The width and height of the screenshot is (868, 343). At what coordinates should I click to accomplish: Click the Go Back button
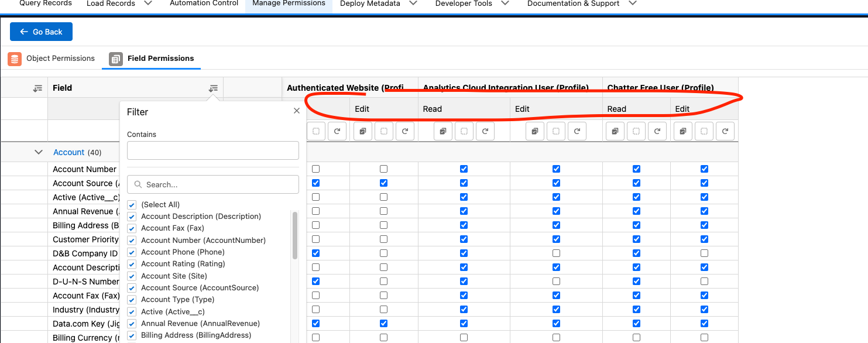point(41,32)
